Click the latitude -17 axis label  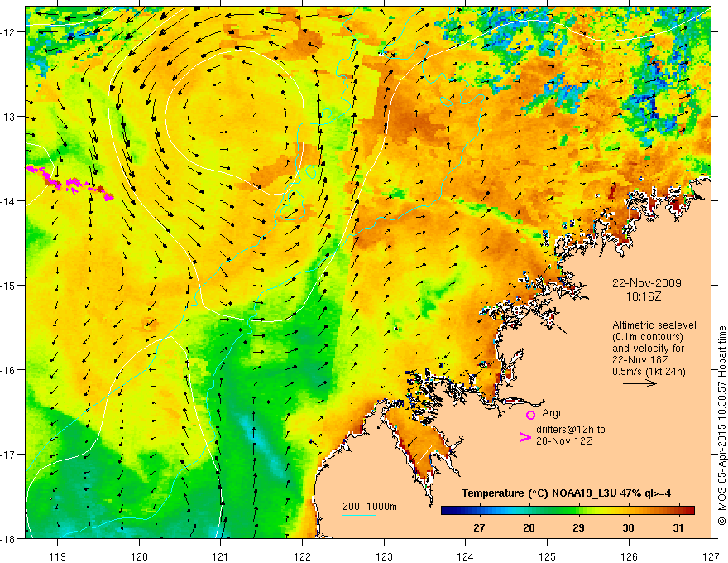point(8,455)
